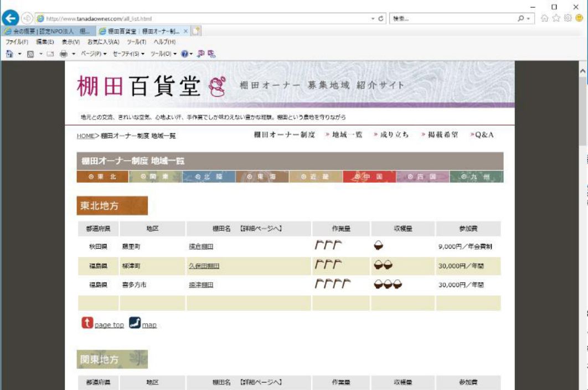Click the vertical scrollbar up arrow
The width and height of the screenshot is (588, 390).
point(582,71)
